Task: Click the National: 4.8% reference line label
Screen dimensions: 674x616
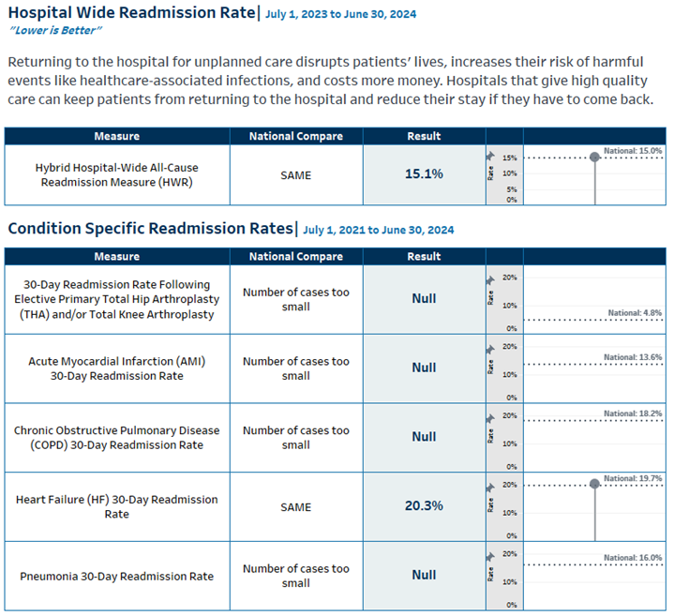Action: click(x=635, y=313)
